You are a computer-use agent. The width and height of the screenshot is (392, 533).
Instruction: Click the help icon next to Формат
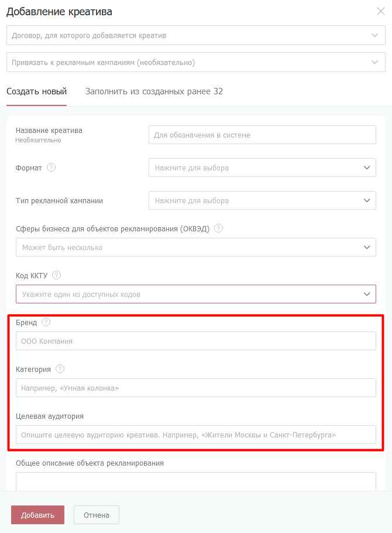[x=51, y=168]
